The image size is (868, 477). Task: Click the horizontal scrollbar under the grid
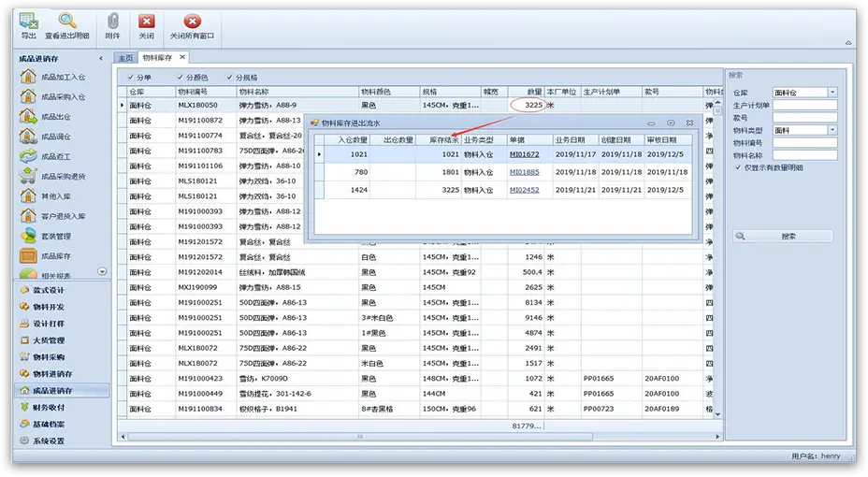click(x=360, y=437)
